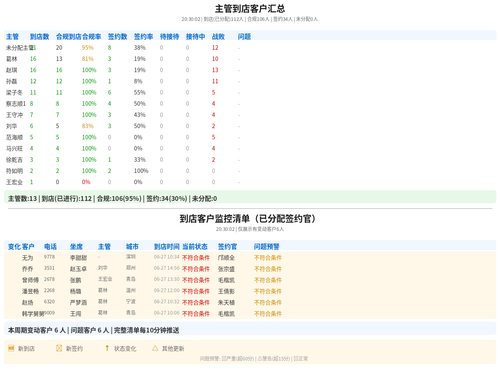Select supervisor 孙磊 in the table
Image resolution: width=500 pixels, height=381 pixels.
tap(11, 81)
